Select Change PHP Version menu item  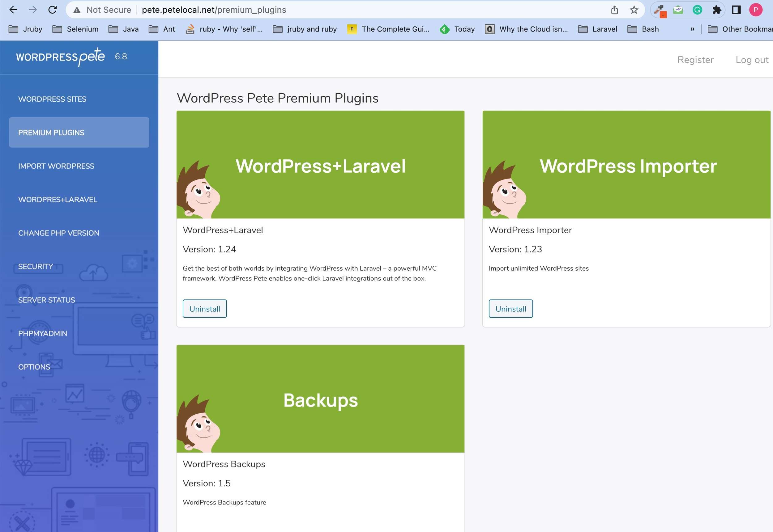[59, 233]
